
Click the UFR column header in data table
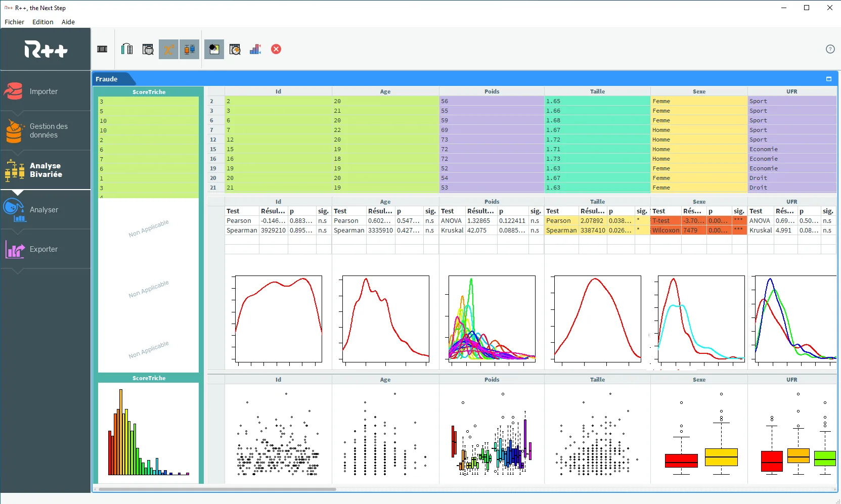[x=792, y=91]
